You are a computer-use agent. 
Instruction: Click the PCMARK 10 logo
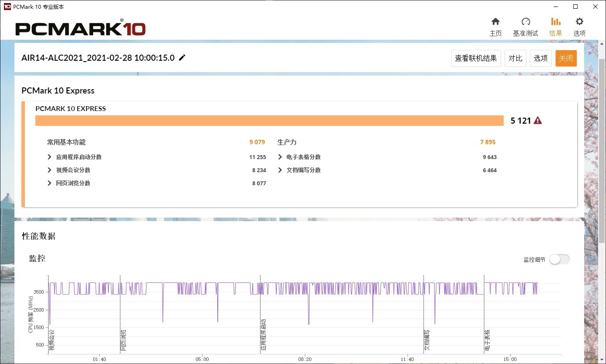80,28
